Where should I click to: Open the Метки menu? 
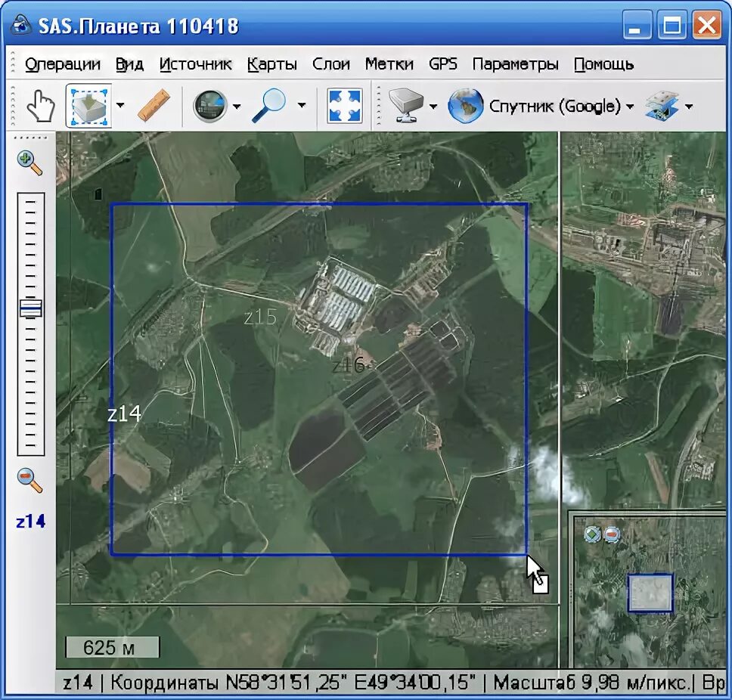click(389, 64)
